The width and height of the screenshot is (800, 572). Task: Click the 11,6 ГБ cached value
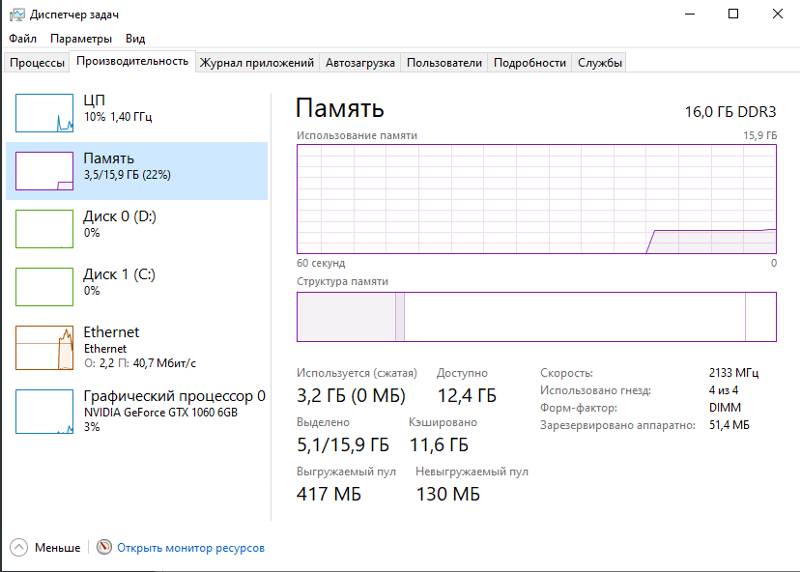[x=439, y=445]
